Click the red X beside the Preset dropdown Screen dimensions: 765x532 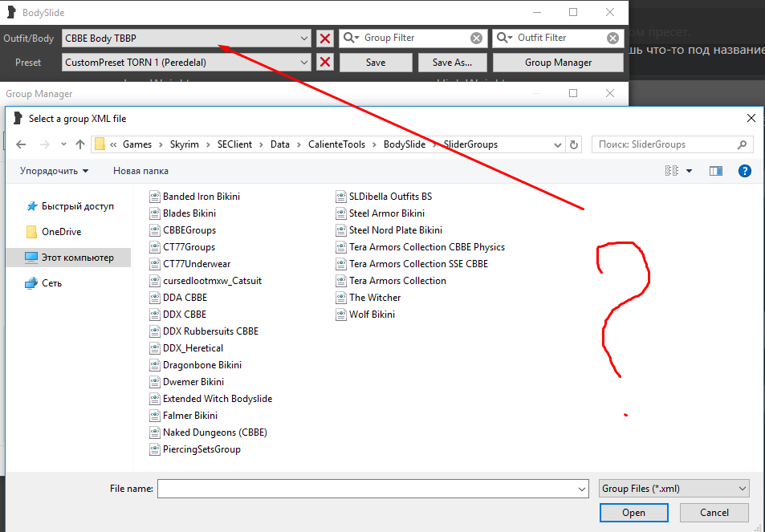tap(324, 63)
